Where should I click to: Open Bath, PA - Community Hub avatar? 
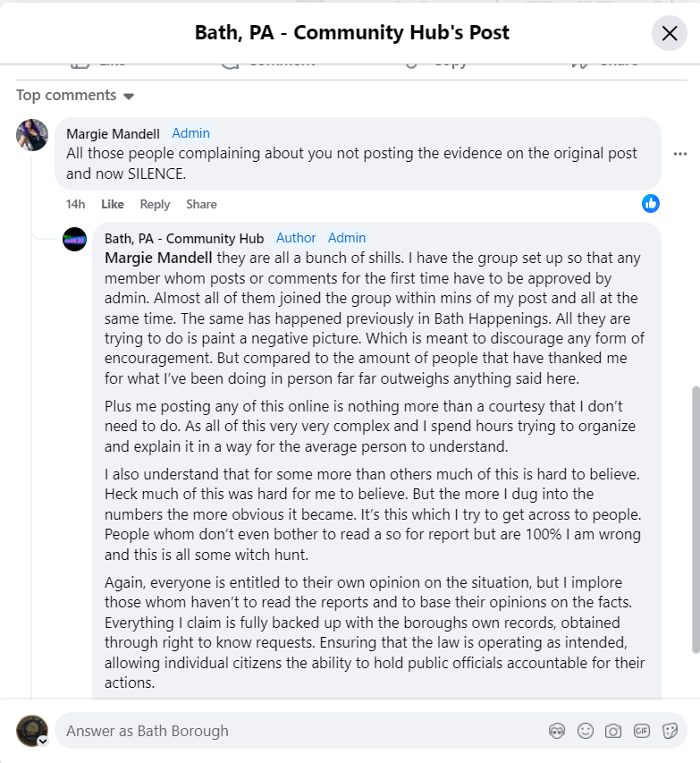(74, 239)
